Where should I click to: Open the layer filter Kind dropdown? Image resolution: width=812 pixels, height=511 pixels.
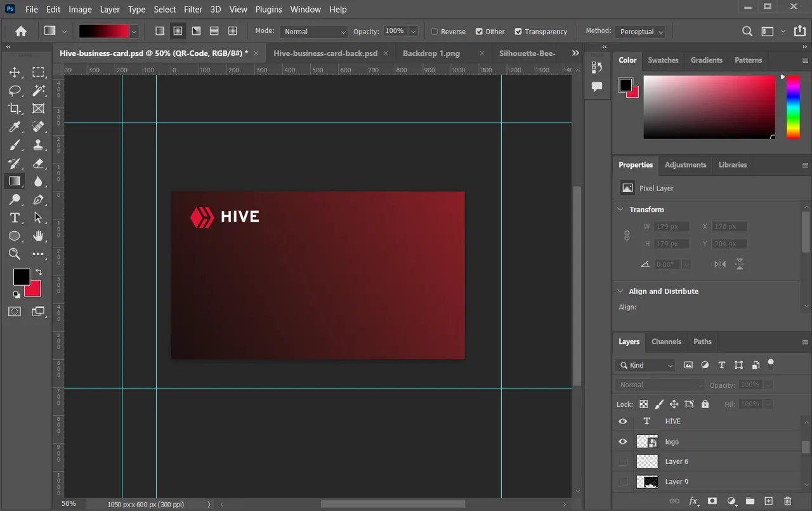click(645, 365)
